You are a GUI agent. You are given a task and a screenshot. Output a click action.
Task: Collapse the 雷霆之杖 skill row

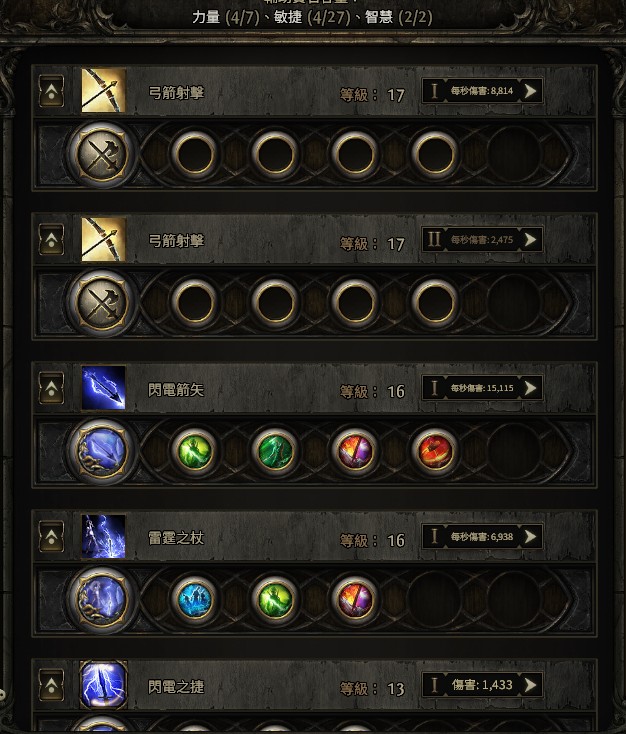[51, 538]
